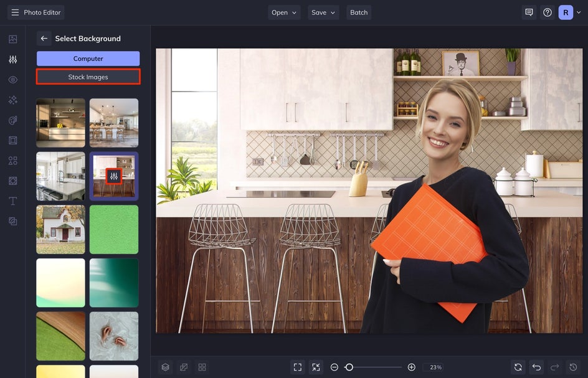
Task: Select the green and wood curve background
Action: 61,336
